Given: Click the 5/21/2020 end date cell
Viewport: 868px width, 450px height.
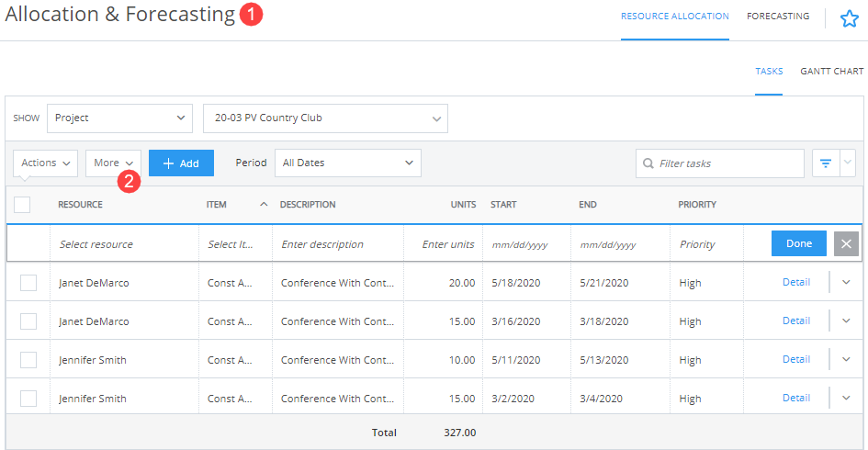Looking at the screenshot, I should click(604, 283).
